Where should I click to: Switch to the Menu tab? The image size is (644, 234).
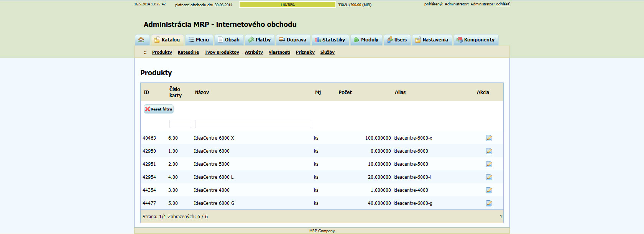pyautogui.click(x=199, y=40)
